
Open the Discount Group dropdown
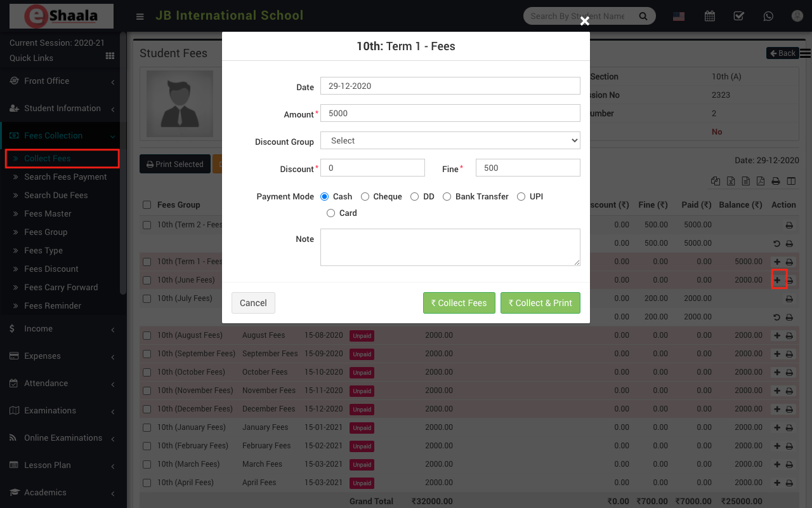click(450, 140)
